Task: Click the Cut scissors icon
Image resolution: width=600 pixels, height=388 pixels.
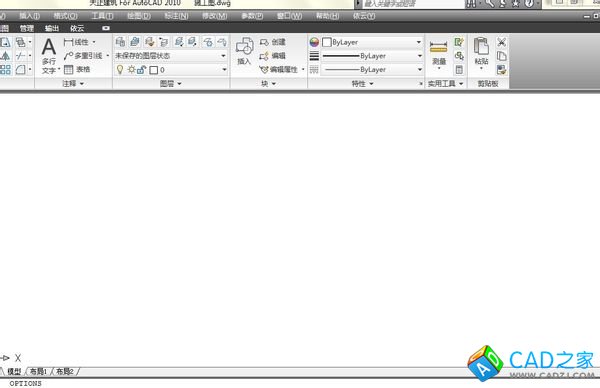Action: coord(501,42)
